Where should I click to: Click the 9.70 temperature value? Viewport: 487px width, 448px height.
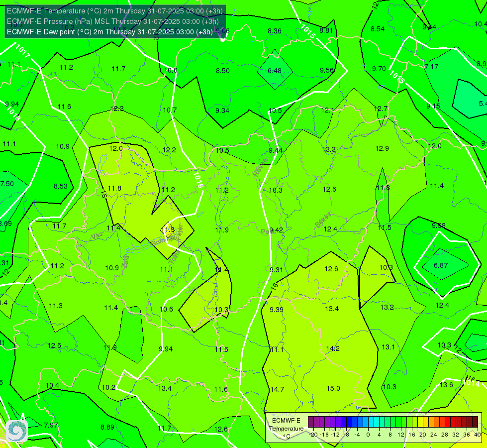(379, 69)
